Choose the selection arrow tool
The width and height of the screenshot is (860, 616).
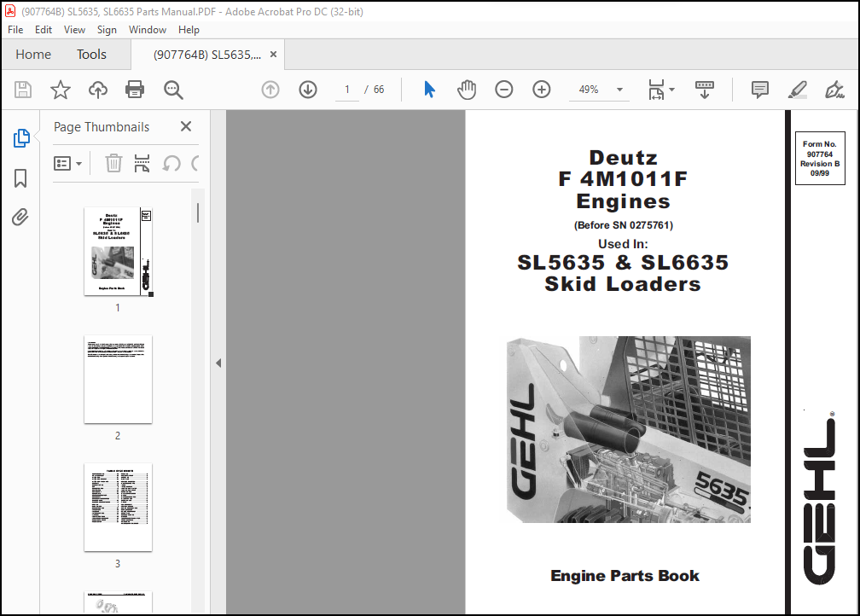coord(429,90)
